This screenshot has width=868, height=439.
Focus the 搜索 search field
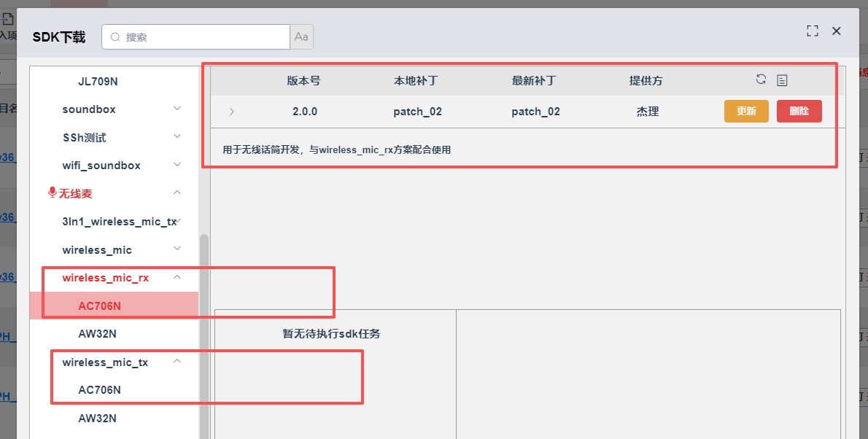tap(196, 37)
